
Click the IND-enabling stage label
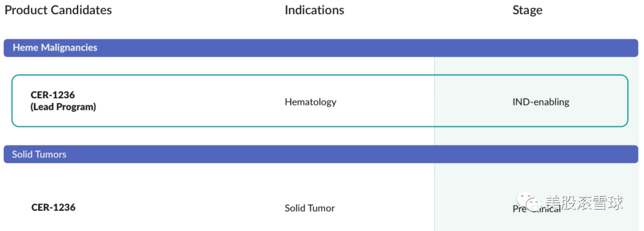coord(540,102)
